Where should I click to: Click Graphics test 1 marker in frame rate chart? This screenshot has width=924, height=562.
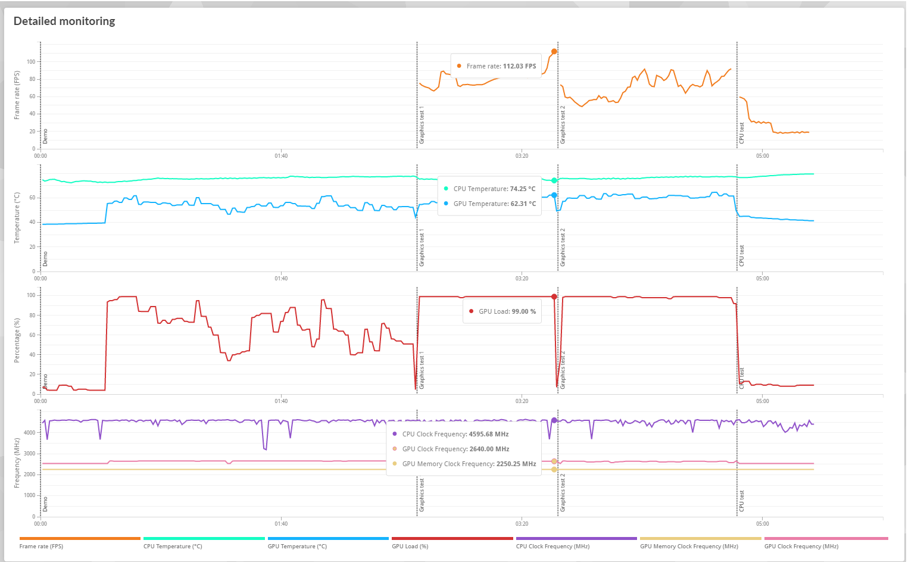pyautogui.click(x=422, y=125)
